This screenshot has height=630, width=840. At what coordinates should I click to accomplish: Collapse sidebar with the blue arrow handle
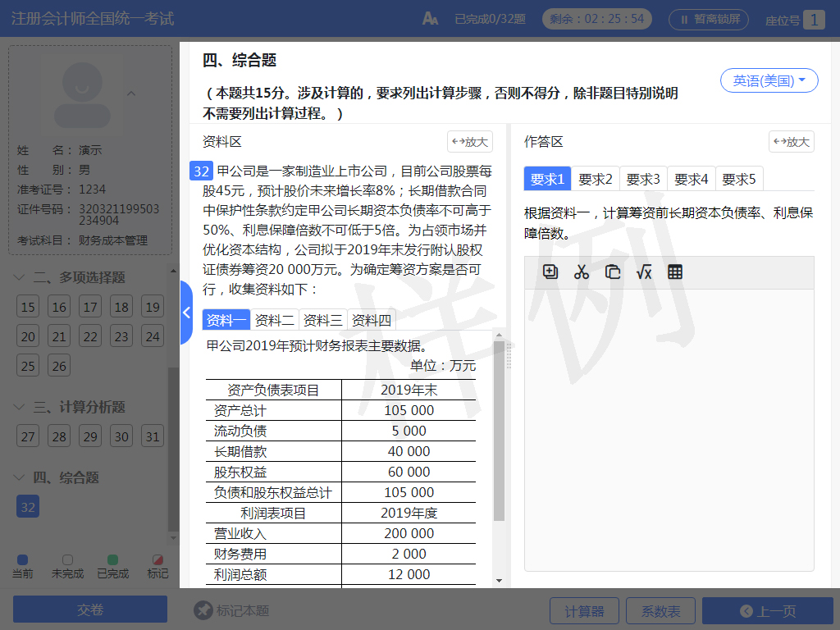click(x=186, y=313)
